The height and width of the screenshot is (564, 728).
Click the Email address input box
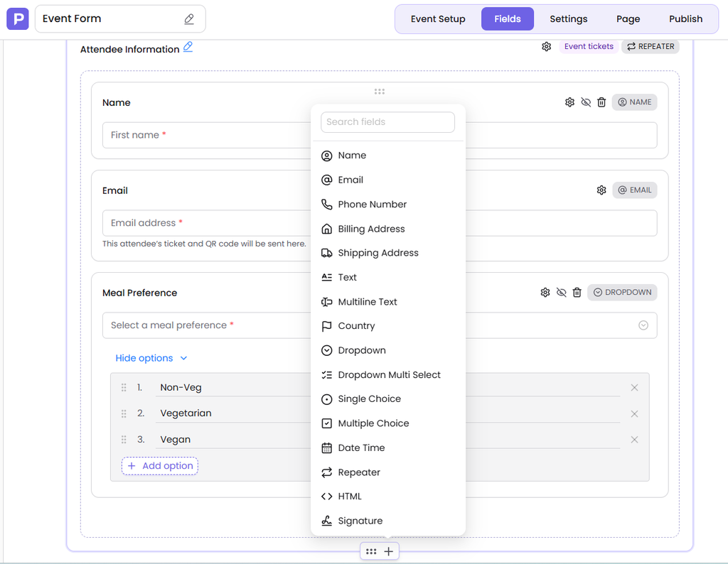click(380, 223)
